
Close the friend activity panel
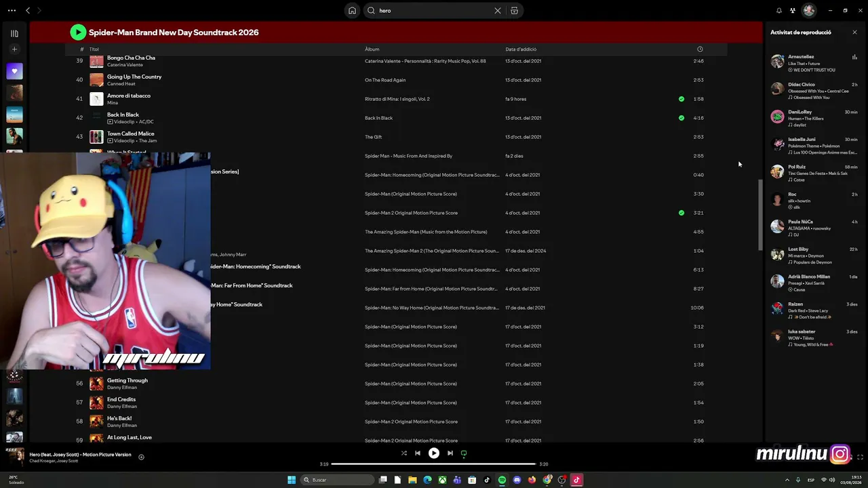pyautogui.click(x=854, y=32)
